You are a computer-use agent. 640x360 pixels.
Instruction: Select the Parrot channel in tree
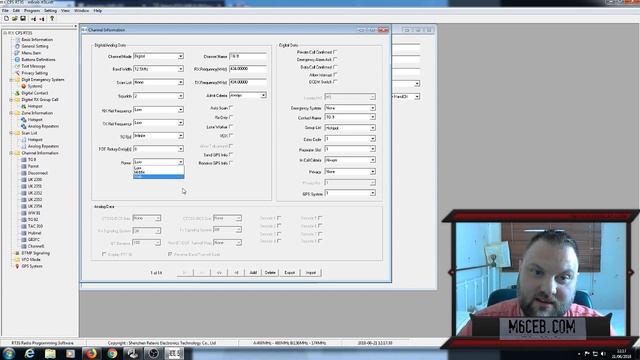33,166
